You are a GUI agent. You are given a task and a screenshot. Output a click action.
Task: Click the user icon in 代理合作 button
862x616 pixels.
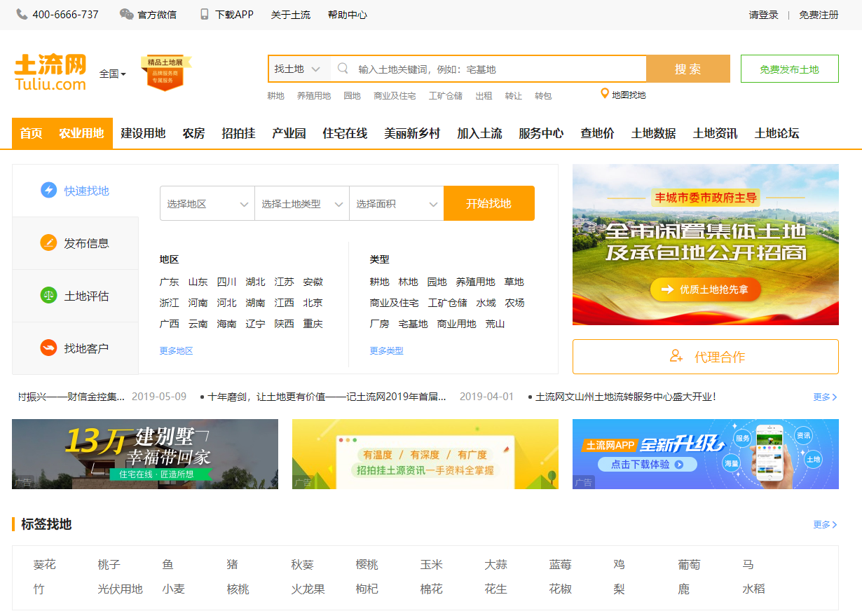click(676, 357)
